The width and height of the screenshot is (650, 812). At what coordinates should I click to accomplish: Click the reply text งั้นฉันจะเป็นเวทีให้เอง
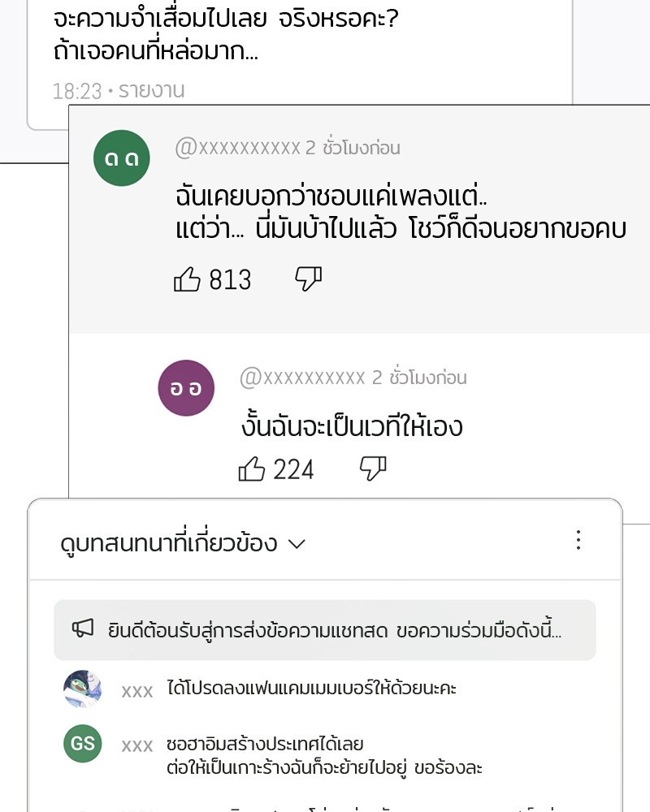click(352, 425)
